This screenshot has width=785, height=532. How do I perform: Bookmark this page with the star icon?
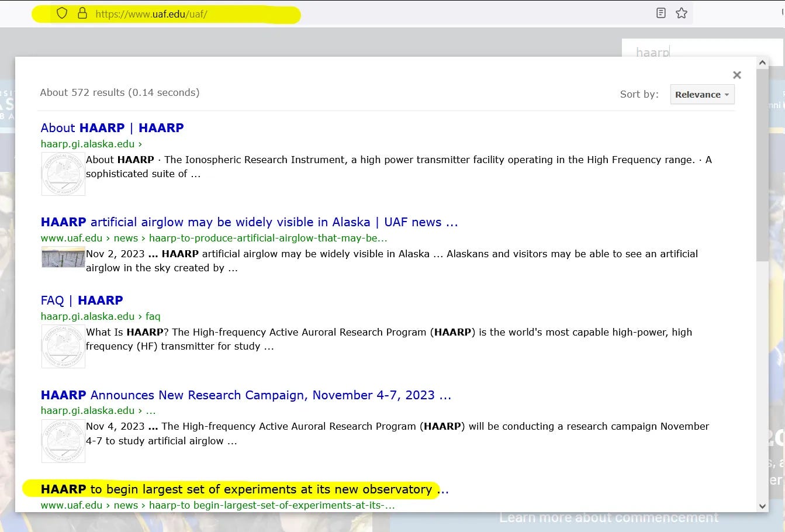(682, 13)
